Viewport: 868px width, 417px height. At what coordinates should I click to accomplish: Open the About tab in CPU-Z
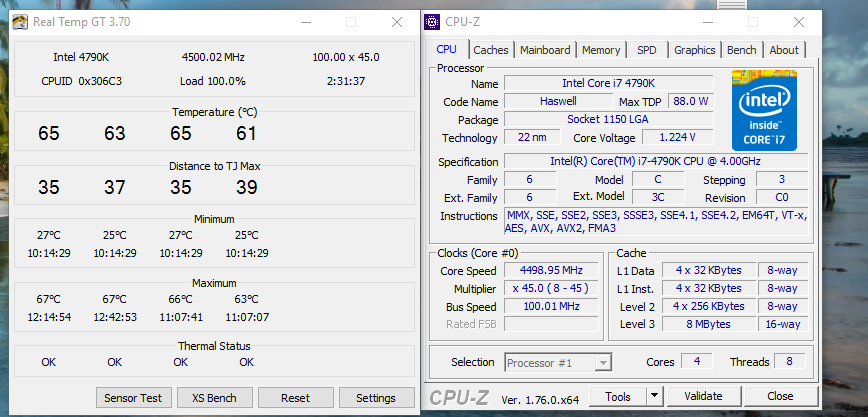[x=784, y=50]
